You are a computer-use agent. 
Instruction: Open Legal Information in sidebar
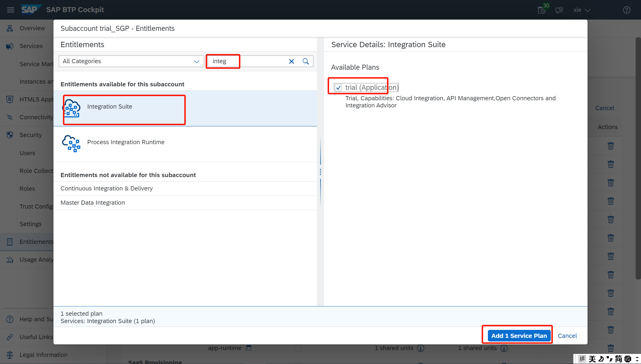tap(43, 355)
